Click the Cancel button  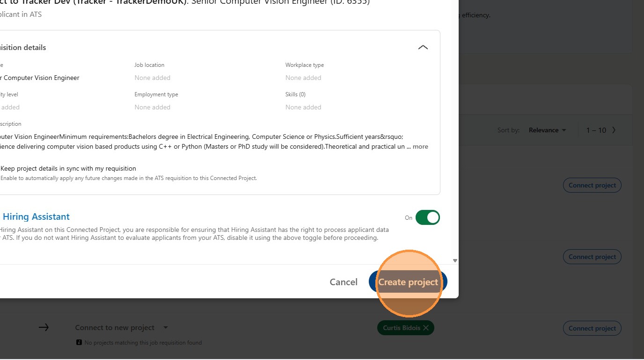343,282
